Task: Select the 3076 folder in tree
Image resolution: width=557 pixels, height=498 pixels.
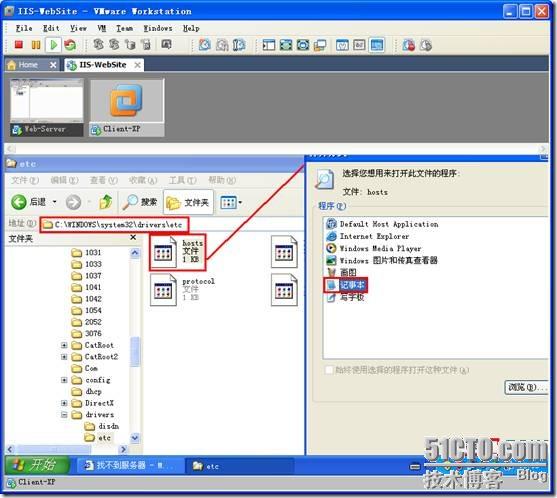Action: [x=87, y=334]
